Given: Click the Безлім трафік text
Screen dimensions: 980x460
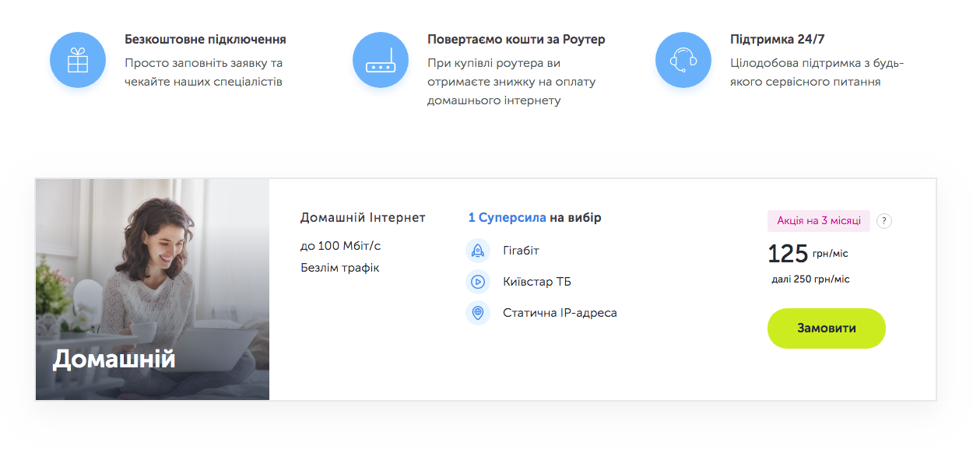Looking at the screenshot, I should 339,268.
